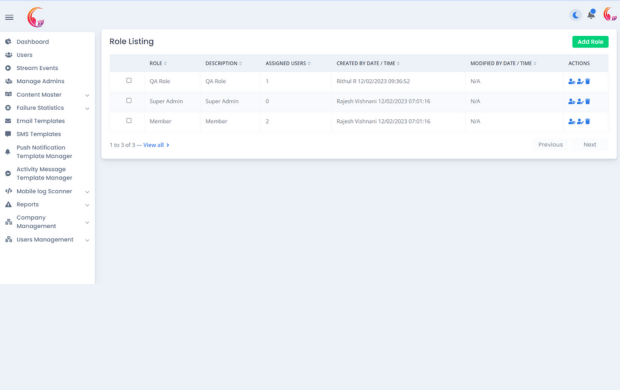The image size is (620, 390).
Task: Click edit-role icon for QA Role
Action: (580, 81)
